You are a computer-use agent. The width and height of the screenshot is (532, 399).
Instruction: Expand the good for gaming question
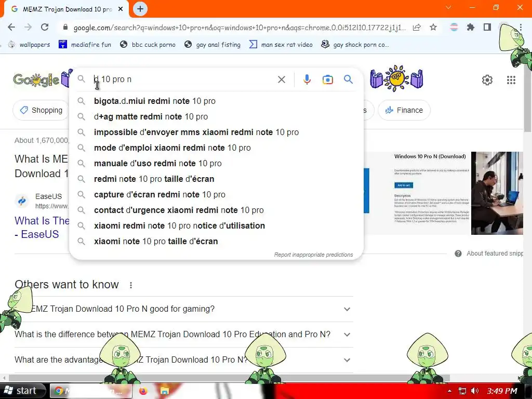pos(183,309)
